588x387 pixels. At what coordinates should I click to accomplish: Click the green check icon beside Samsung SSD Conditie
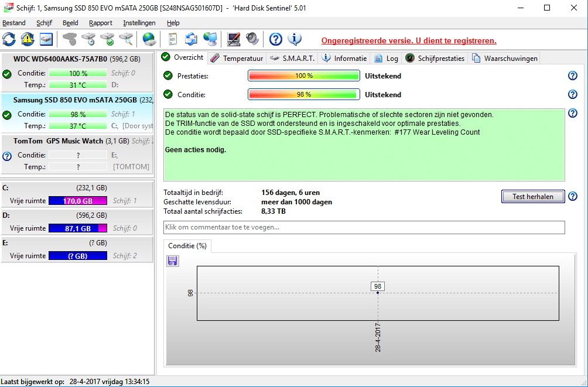coord(7,115)
